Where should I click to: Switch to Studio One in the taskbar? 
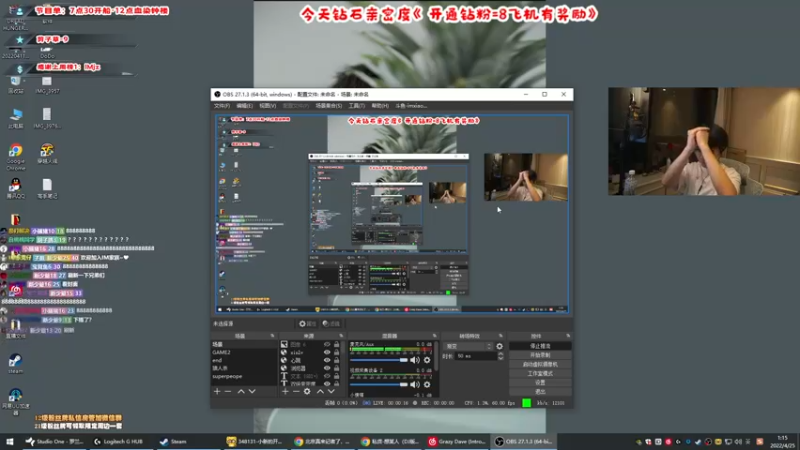point(55,441)
